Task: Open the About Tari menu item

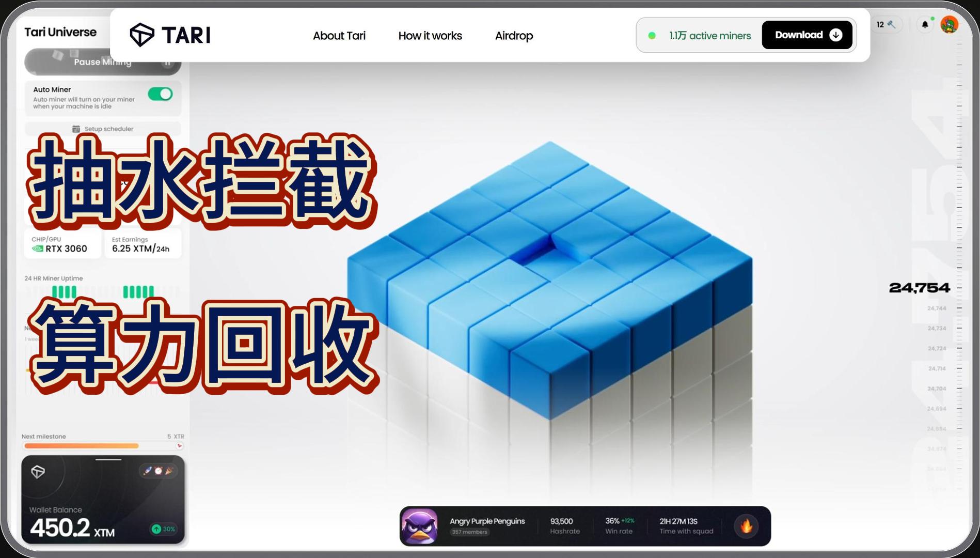Action: (x=339, y=36)
